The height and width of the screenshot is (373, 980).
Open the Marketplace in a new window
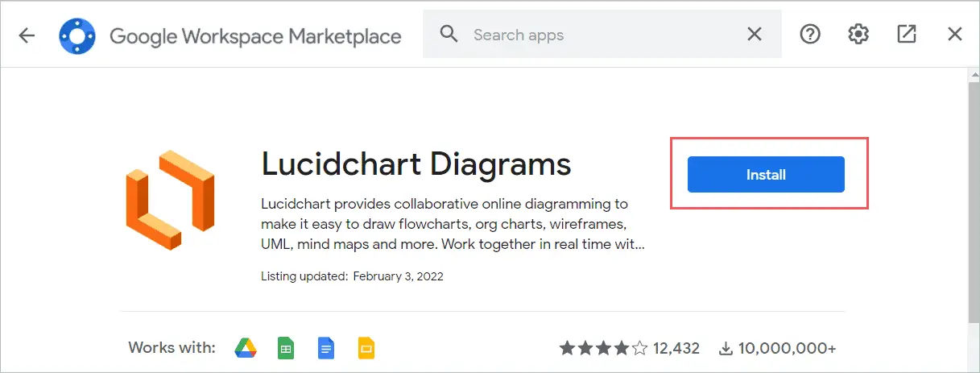[x=907, y=34]
